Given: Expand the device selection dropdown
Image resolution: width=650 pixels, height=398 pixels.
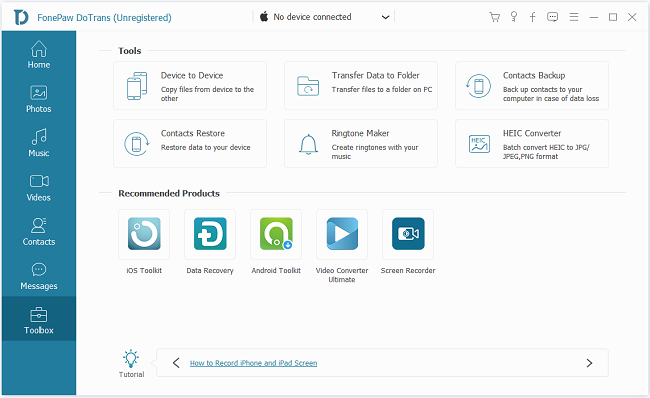Looking at the screenshot, I should click(x=385, y=17).
